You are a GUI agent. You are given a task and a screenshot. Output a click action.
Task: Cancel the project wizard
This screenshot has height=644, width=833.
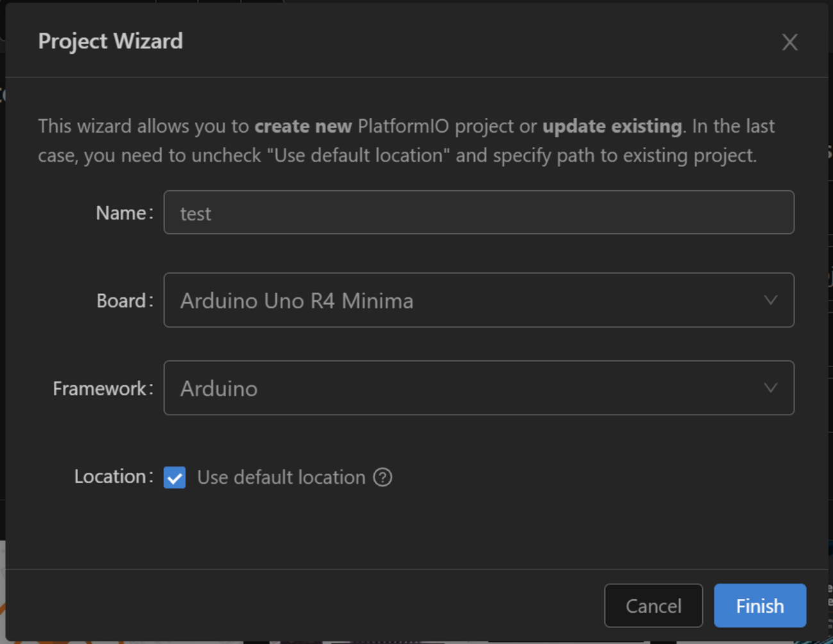point(653,606)
